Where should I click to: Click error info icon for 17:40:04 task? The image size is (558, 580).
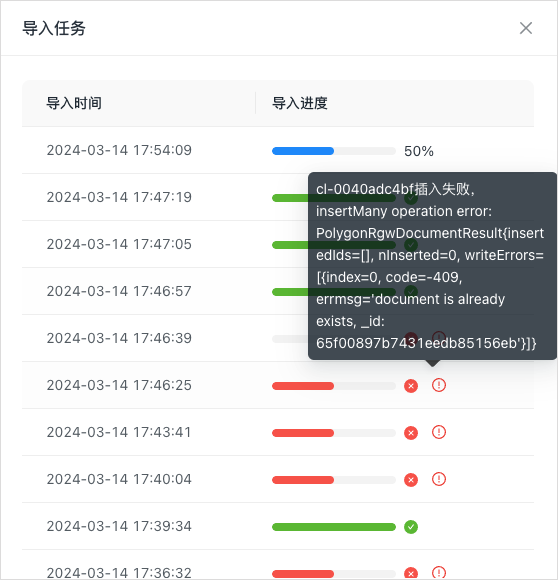click(x=439, y=479)
